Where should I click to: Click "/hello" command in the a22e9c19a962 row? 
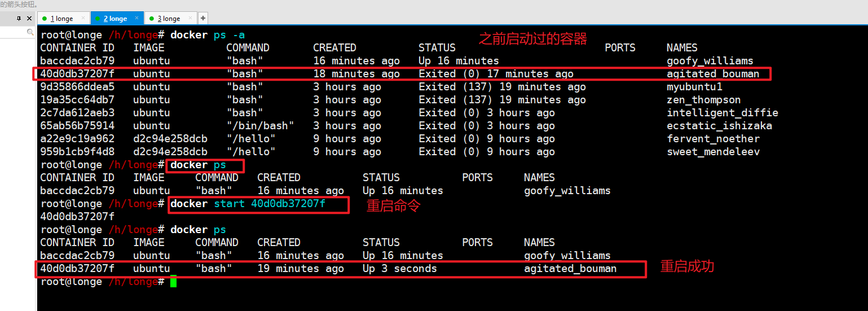251,139
